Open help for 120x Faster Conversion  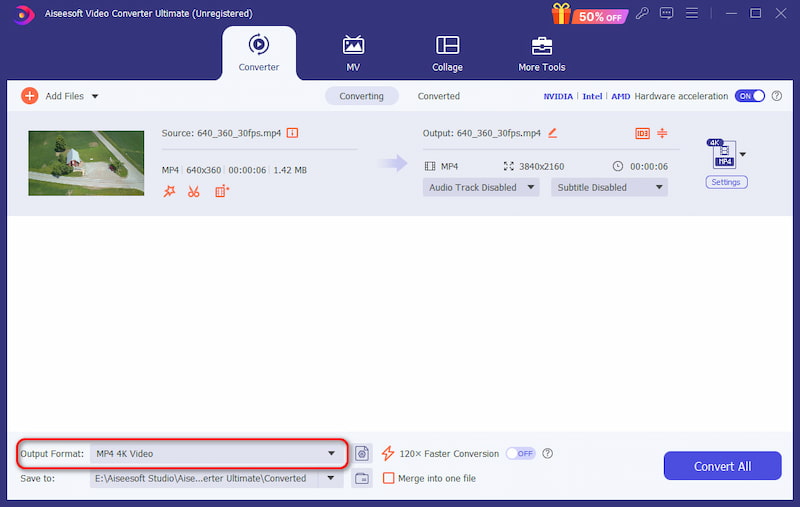547,453
